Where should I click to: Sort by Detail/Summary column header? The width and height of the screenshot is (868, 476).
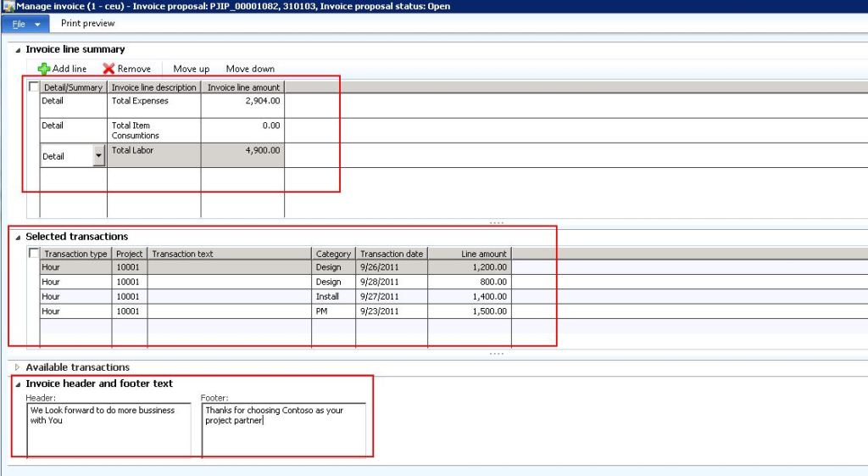click(74, 87)
